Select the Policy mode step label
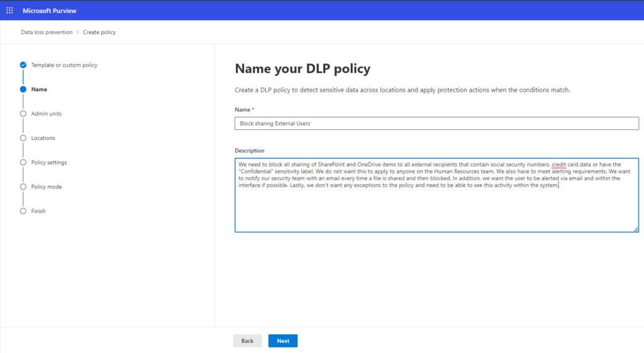 click(47, 187)
